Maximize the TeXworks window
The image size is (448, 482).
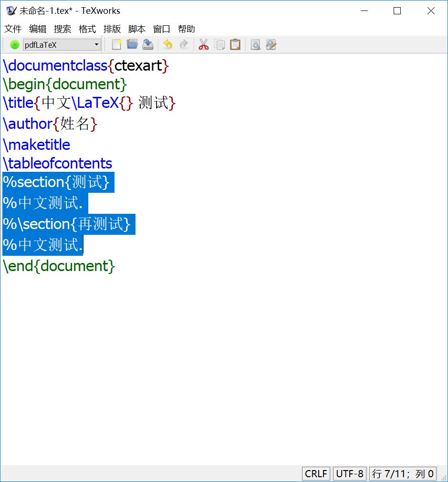point(397,11)
